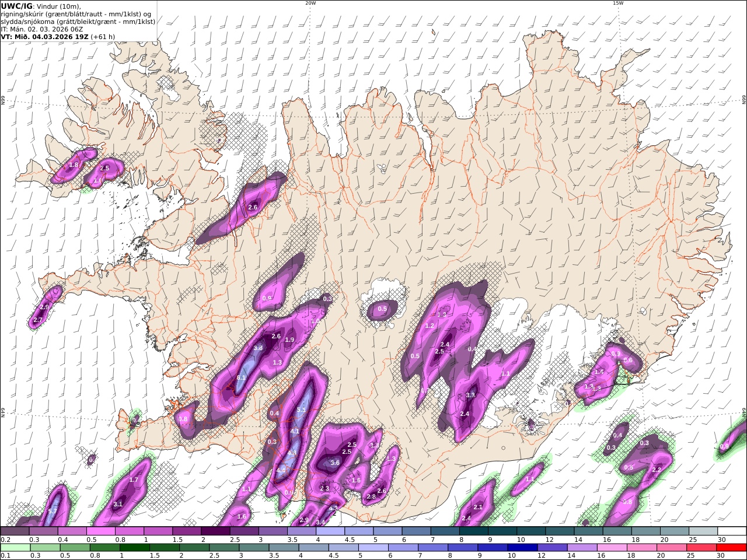Click the initial time text 'IT: Mán. 02. 03. 2026 06Z'

tap(41, 29)
